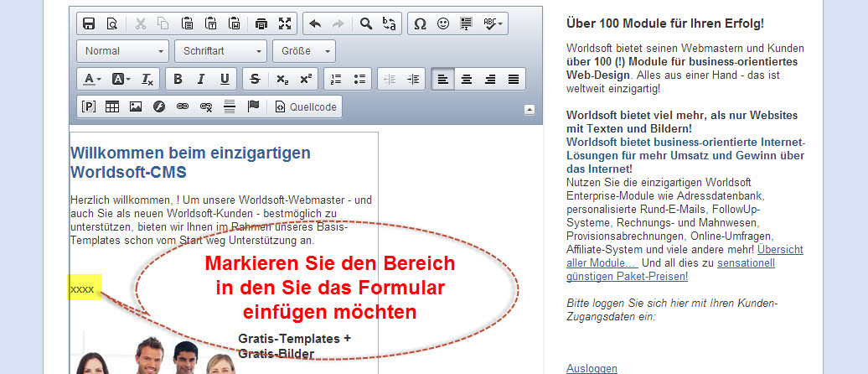The width and height of the screenshot is (868, 374).
Task: Select align right
Action: [x=490, y=79]
